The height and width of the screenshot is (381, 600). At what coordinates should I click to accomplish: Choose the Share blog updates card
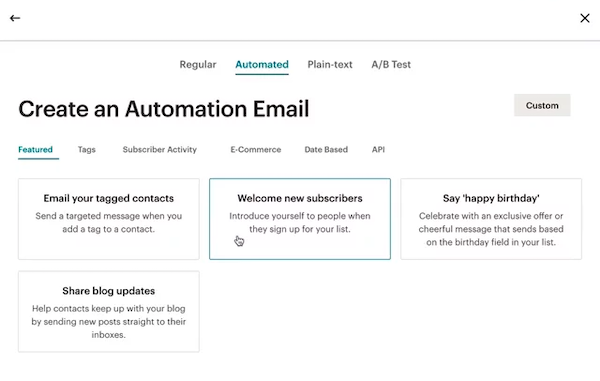pyautogui.click(x=109, y=311)
